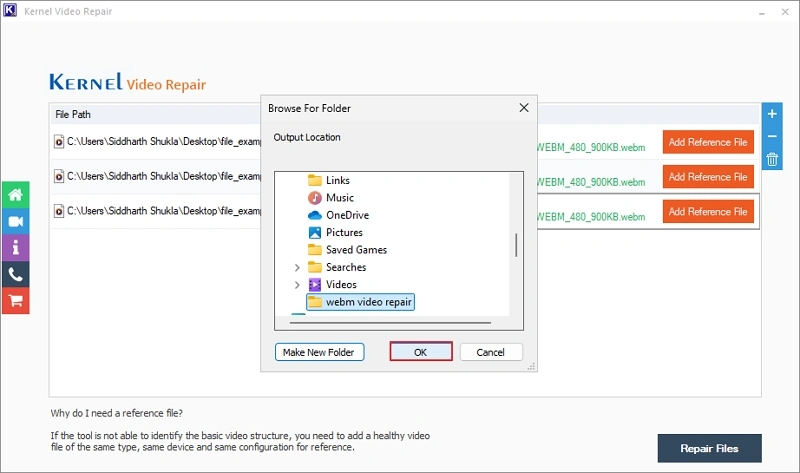Viewport: 800px width, 473px height.
Task: Open the purple info sidebar icon
Action: (15, 248)
